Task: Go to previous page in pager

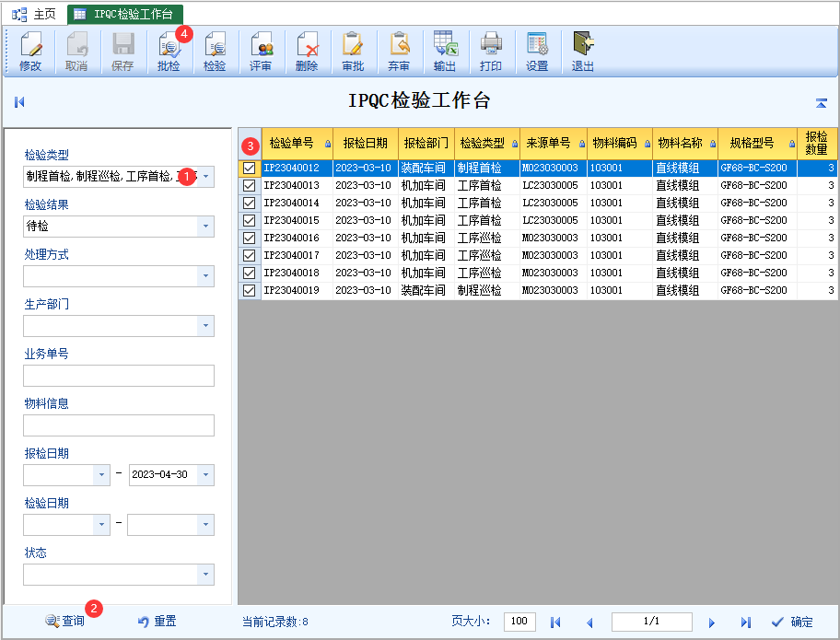Action: (x=589, y=623)
